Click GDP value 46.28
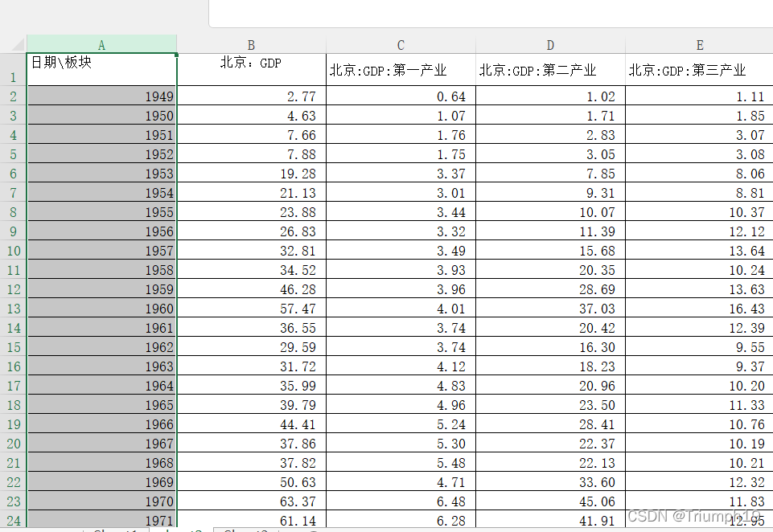This screenshot has height=532, width=773. 252,289
